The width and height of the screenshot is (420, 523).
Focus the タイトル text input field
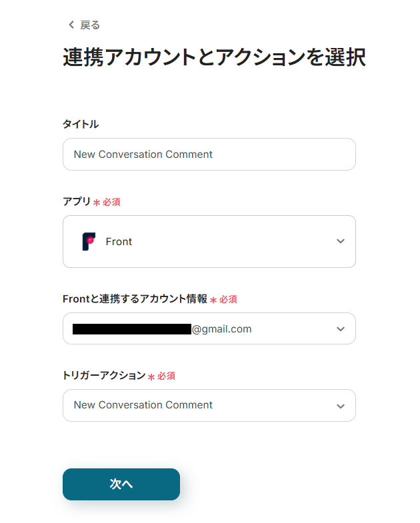209,155
